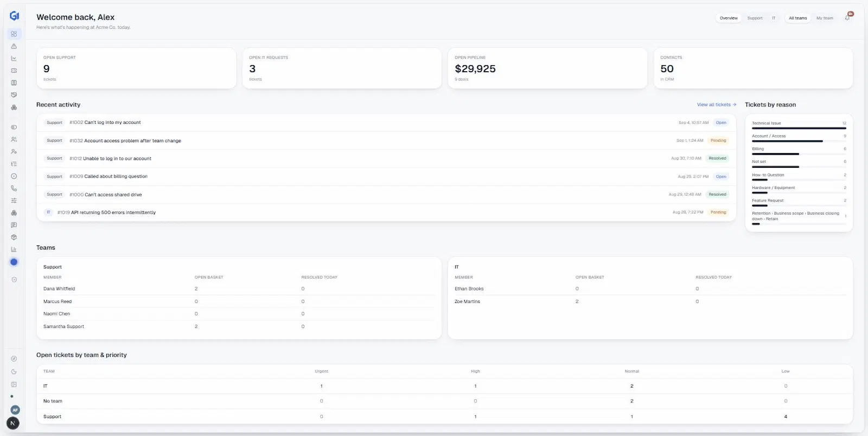Open the cube package icon in the sidebar
Screen dimensions: 868x436
click(x=14, y=237)
